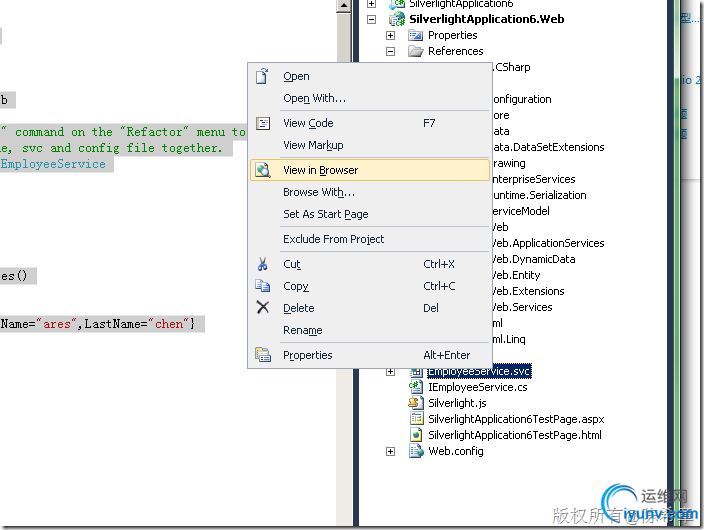Image resolution: width=704 pixels, height=530 pixels.
Task: Select the nterpriseServices reference
Action: point(534,179)
